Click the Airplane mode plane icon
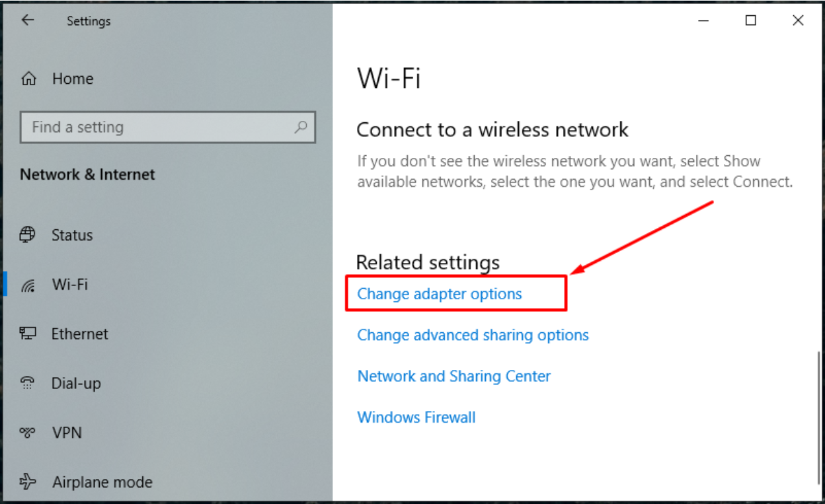Viewport: 825px width, 504px height. 28,482
